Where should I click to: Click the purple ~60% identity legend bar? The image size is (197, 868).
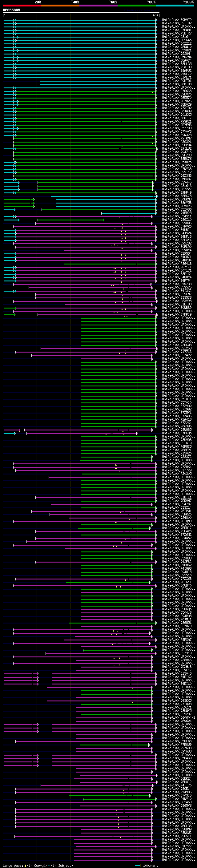[98, 6]
